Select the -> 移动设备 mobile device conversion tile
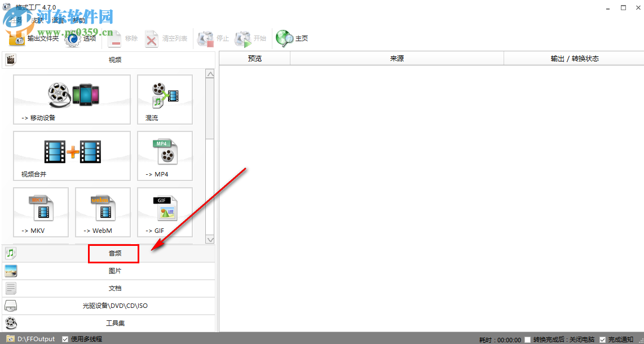 tap(72, 99)
